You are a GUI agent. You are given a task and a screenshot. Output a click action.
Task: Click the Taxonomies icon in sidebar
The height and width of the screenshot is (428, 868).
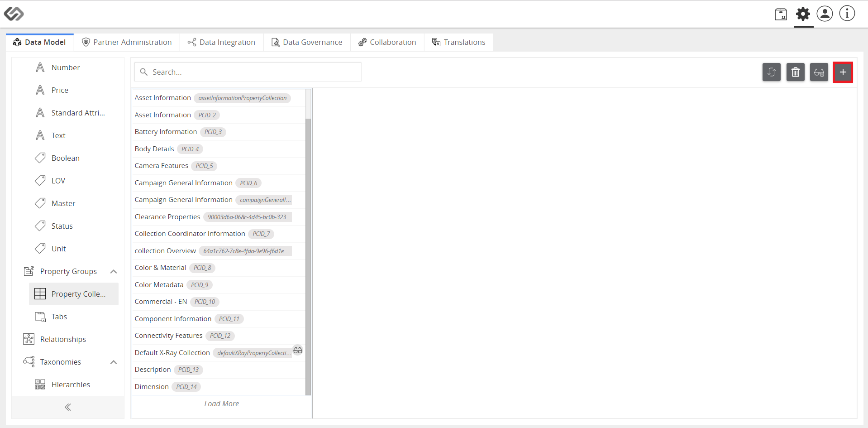point(29,361)
